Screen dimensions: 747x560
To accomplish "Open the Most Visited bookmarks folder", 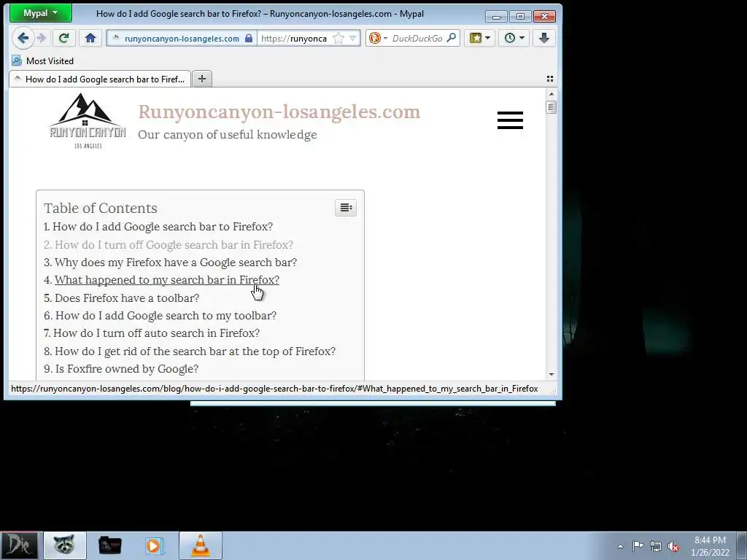I will click(43, 61).
